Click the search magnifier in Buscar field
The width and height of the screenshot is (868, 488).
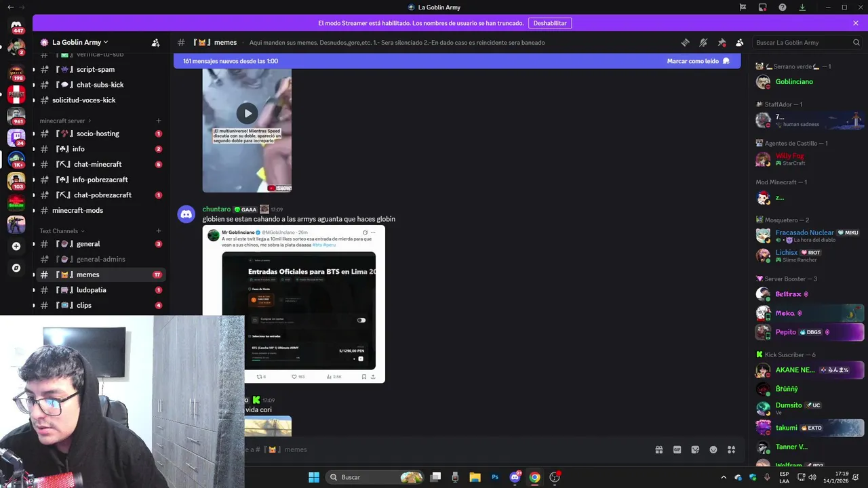[856, 42]
